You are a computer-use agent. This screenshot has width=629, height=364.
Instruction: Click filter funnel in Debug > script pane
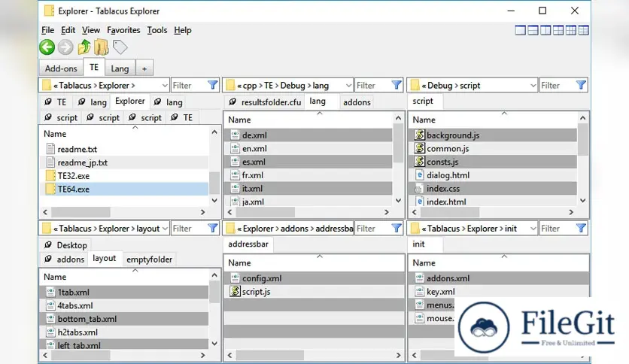pos(581,85)
